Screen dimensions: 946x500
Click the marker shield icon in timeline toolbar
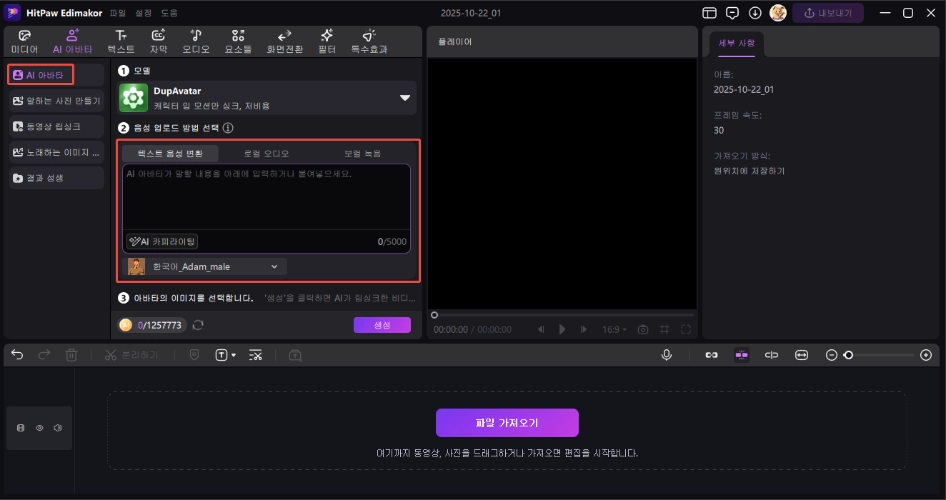[x=194, y=355]
